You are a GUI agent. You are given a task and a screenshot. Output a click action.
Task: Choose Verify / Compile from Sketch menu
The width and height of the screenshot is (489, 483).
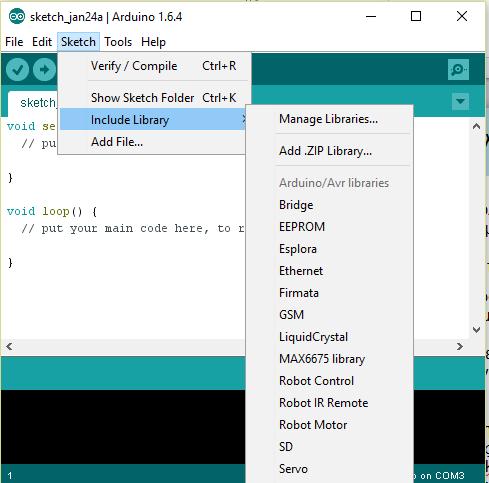[x=153, y=66]
